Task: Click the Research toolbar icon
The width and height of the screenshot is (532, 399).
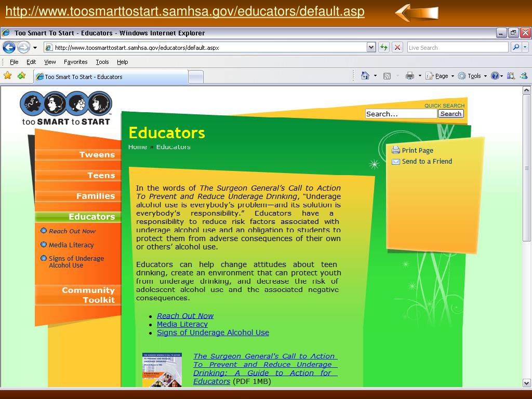Action: pos(511,76)
